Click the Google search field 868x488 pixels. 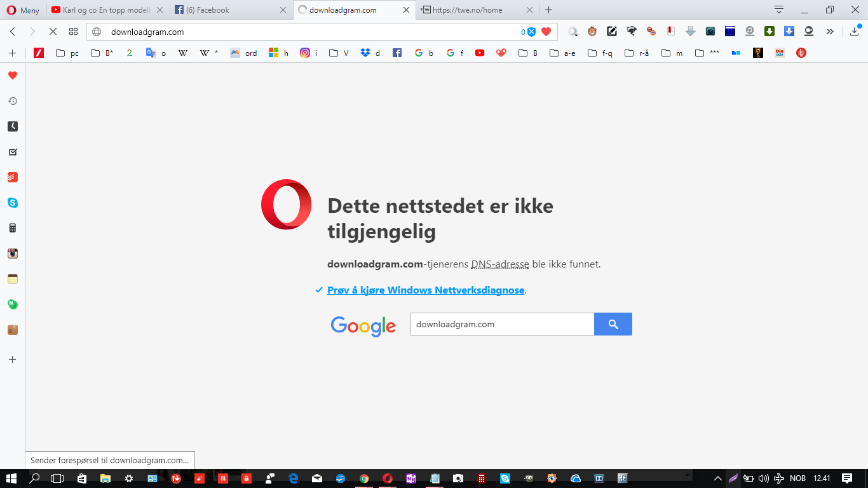[502, 324]
